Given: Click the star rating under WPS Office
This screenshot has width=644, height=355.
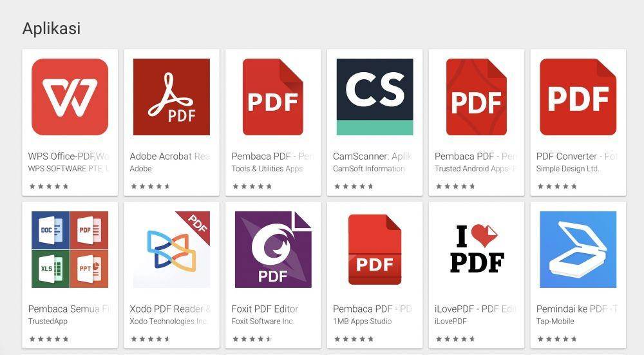Looking at the screenshot, I should [x=49, y=186].
